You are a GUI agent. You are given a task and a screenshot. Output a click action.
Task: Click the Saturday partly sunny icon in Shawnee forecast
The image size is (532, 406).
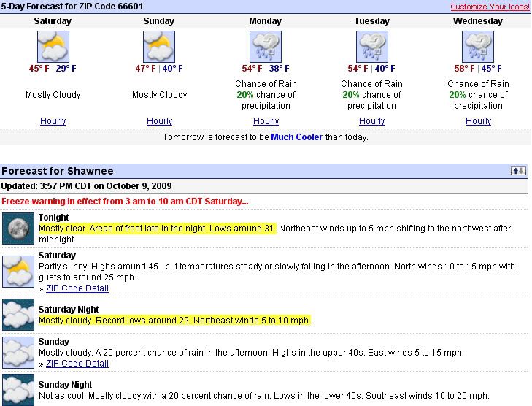coord(18,272)
